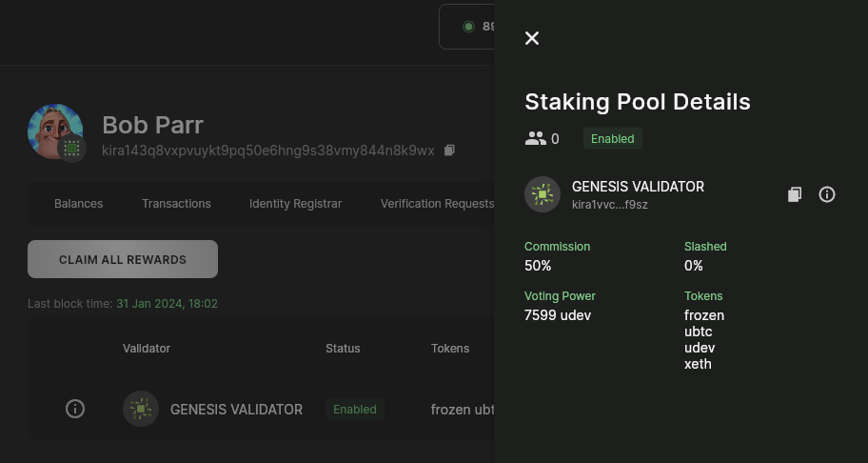Click Bob Parr's profile avatar
This screenshot has width=868, height=463.
pyautogui.click(x=55, y=131)
